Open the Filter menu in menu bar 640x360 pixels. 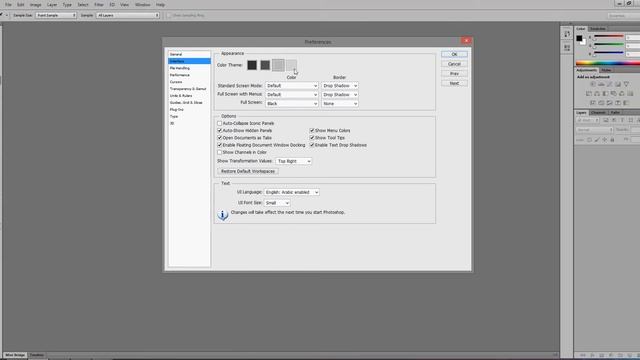[99, 5]
